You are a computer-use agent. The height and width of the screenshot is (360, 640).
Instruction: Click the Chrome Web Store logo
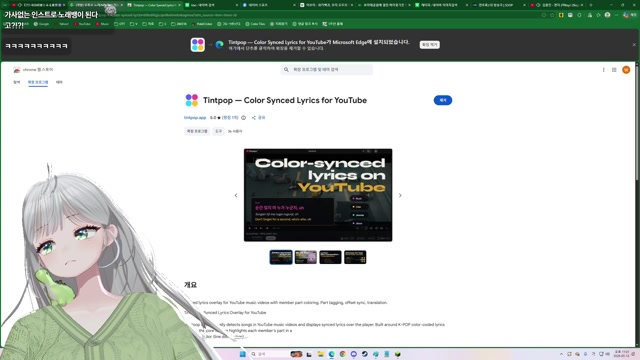coord(17,70)
